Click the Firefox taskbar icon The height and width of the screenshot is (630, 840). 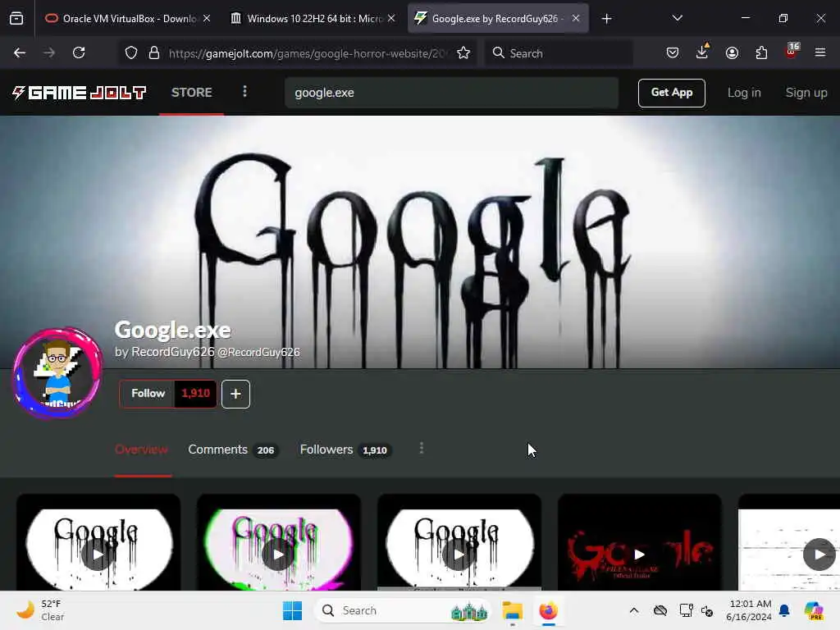(548, 610)
